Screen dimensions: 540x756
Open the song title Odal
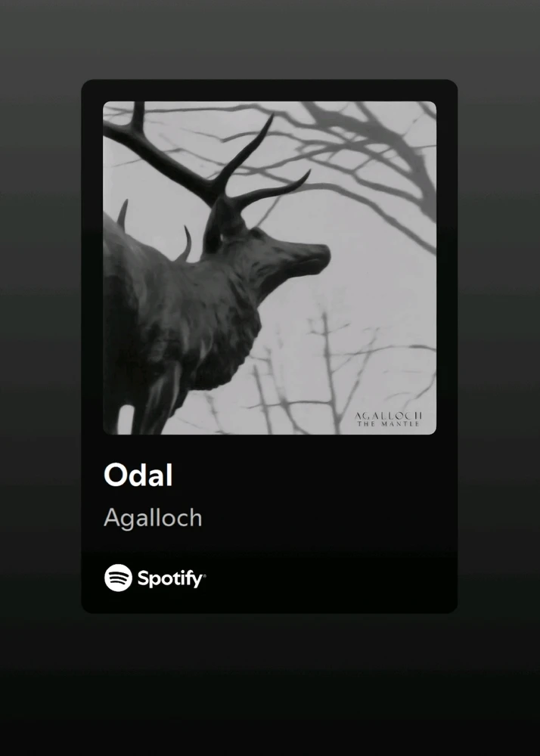coord(138,476)
